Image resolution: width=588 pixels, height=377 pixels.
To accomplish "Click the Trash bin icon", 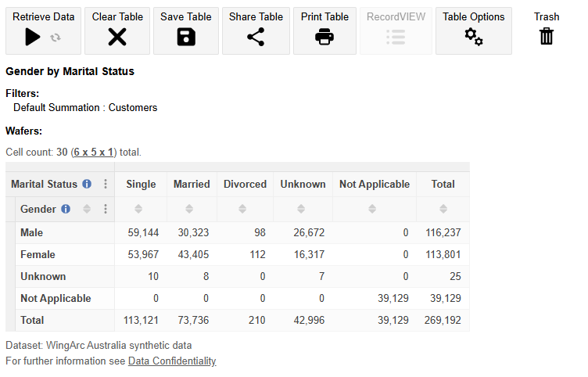I will pos(547,37).
